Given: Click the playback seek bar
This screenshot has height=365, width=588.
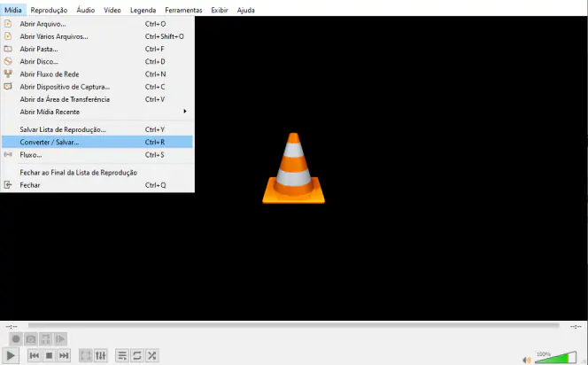Looking at the screenshot, I should tap(294, 326).
